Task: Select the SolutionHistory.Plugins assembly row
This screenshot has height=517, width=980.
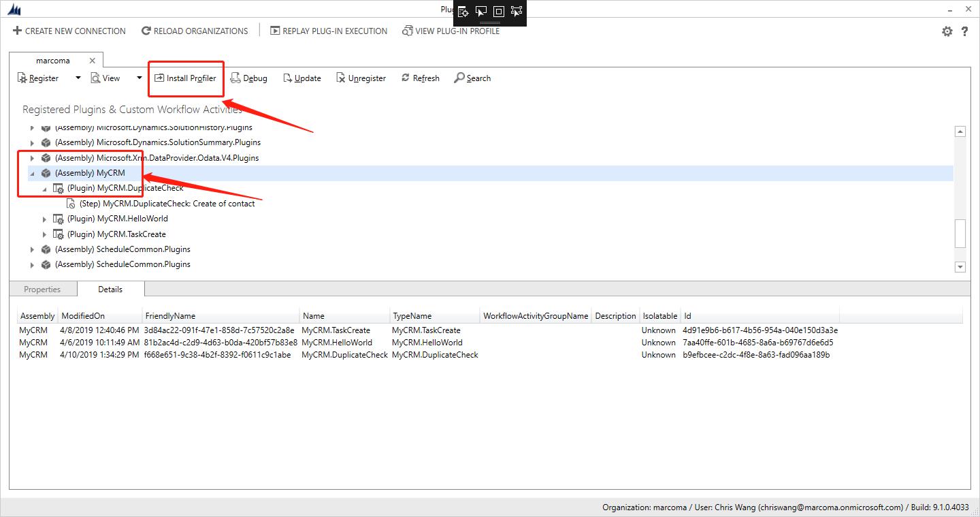Action: [154, 127]
